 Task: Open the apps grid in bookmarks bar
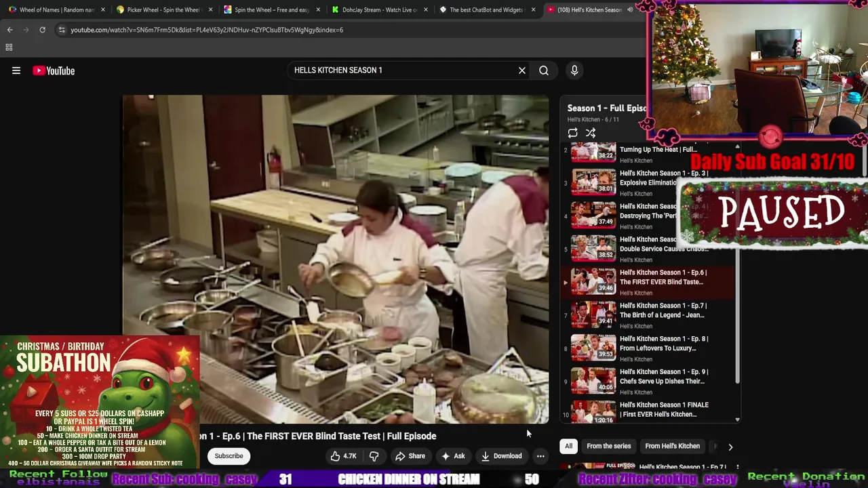9,47
